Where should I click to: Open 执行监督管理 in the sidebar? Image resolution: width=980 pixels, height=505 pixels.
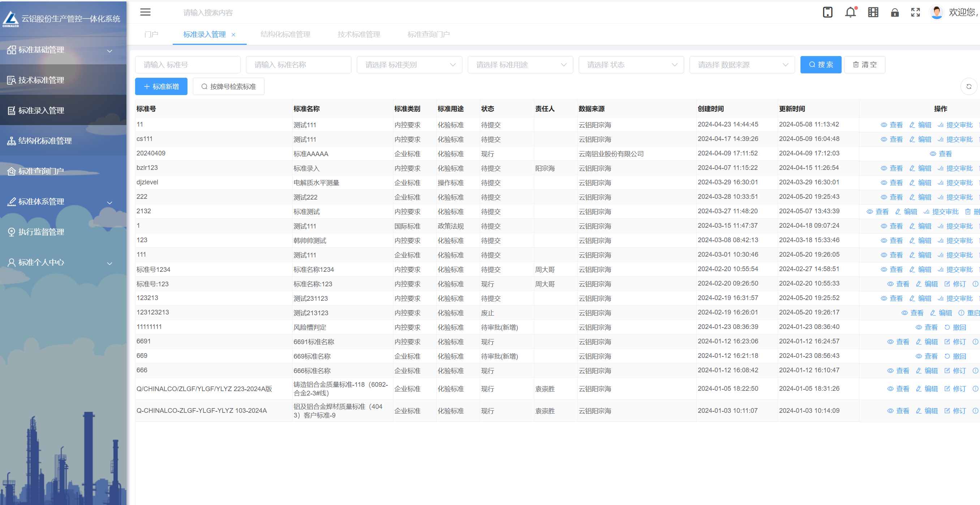[63, 232]
